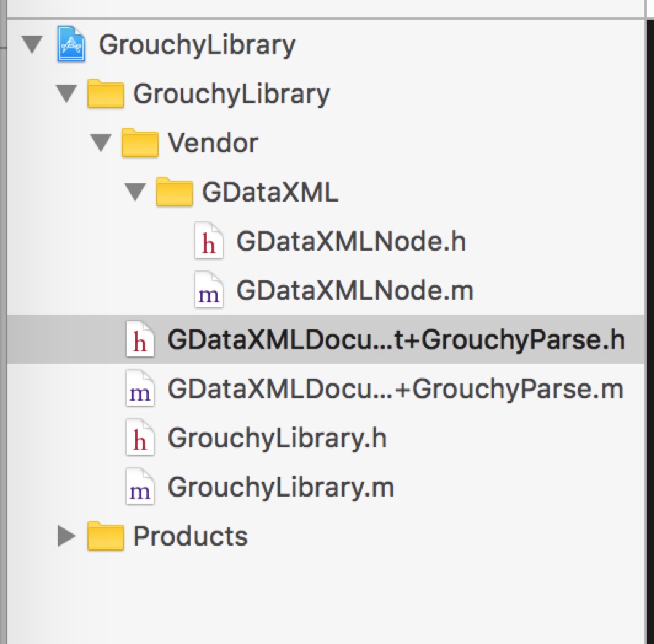Open GrouchyLibrary.m source file
The height and width of the screenshot is (644, 654).
[x=280, y=487]
